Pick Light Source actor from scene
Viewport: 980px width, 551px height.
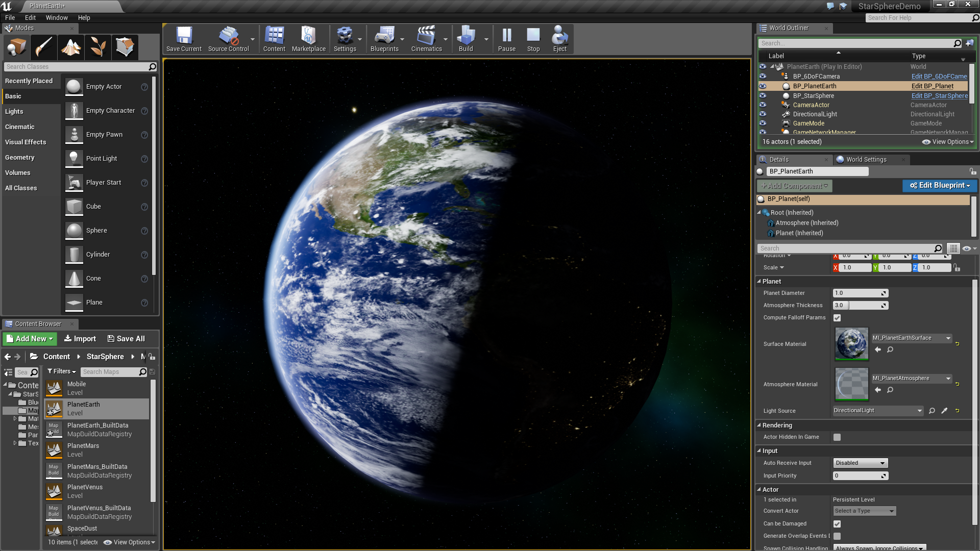(x=944, y=411)
